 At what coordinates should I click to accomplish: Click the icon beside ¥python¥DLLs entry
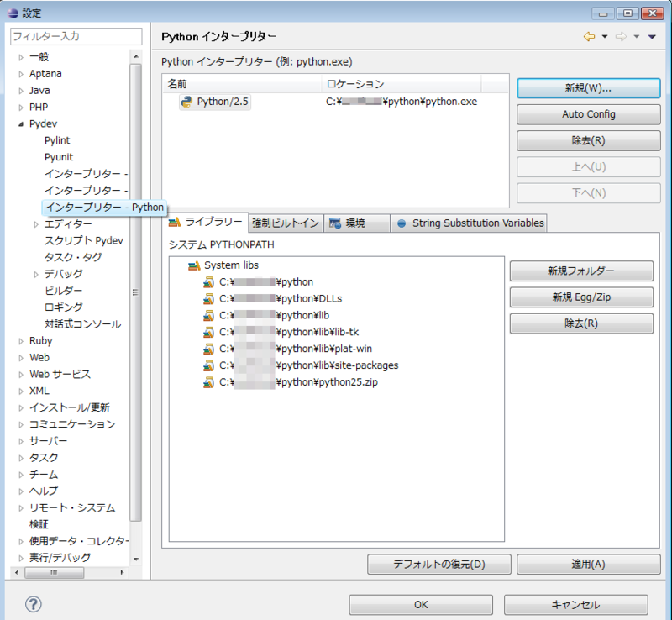pyautogui.click(x=208, y=299)
